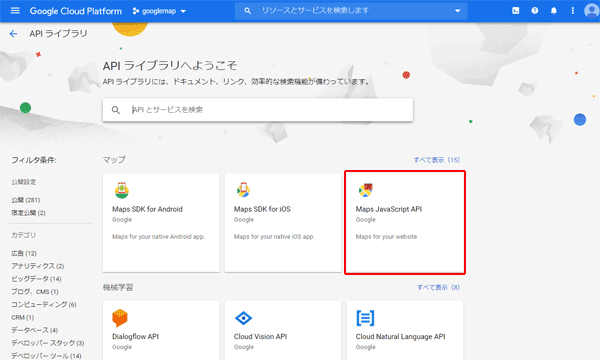Open the notifications bell icon
The image size is (600, 360).
(x=554, y=11)
